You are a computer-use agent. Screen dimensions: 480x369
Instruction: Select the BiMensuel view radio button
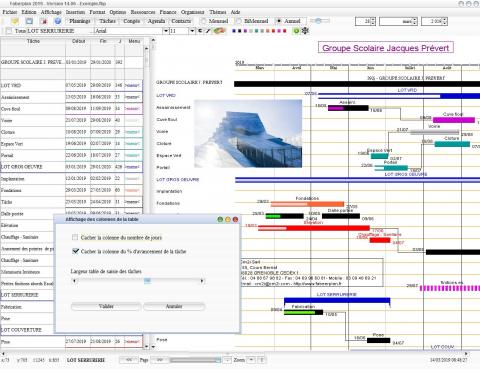pyautogui.click(x=239, y=21)
